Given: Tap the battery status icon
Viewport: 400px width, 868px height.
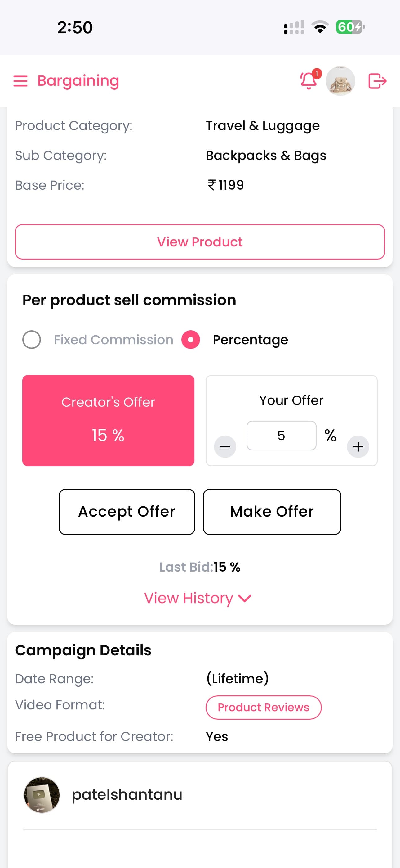Looking at the screenshot, I should (350, 27).
